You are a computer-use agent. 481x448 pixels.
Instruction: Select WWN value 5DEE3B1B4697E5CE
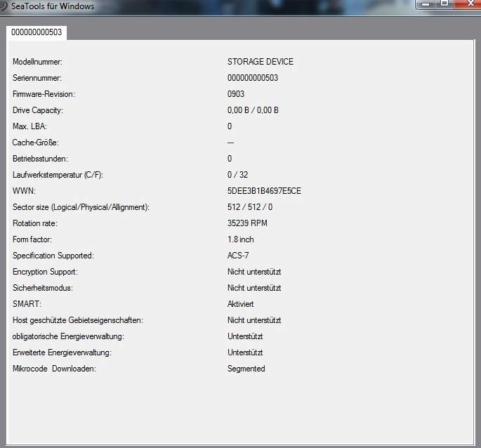coord(264,191)
